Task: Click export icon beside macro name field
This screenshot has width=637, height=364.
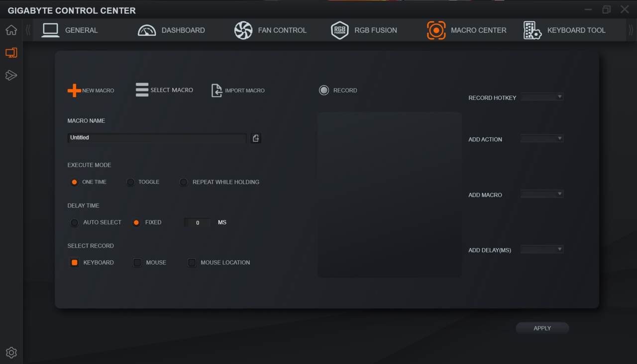Action: pos(256,138)
